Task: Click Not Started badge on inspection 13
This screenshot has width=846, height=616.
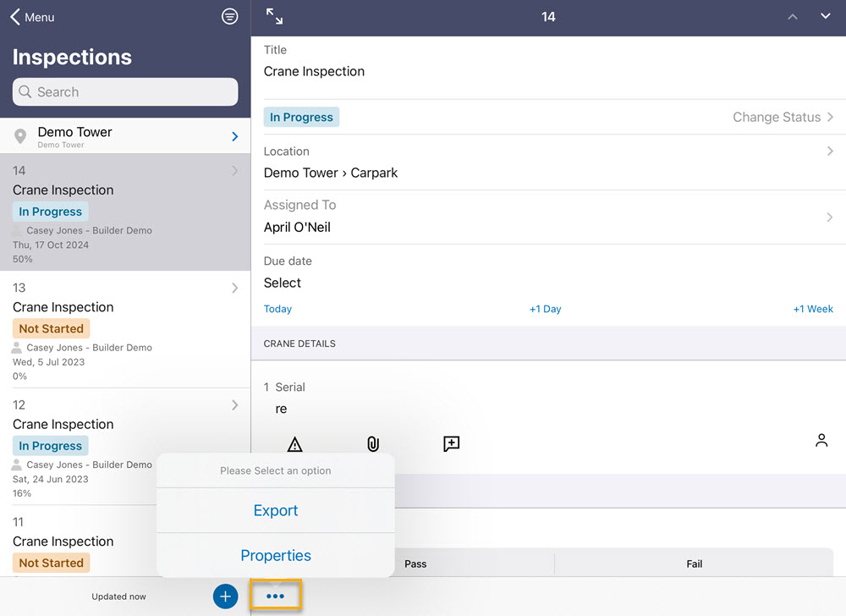Action: pos(52,328)
